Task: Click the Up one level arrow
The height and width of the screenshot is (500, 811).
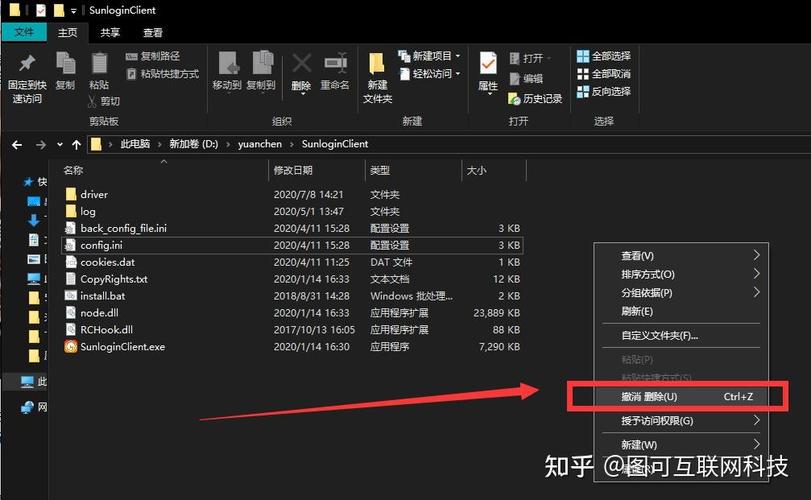Action: point(77,145)
